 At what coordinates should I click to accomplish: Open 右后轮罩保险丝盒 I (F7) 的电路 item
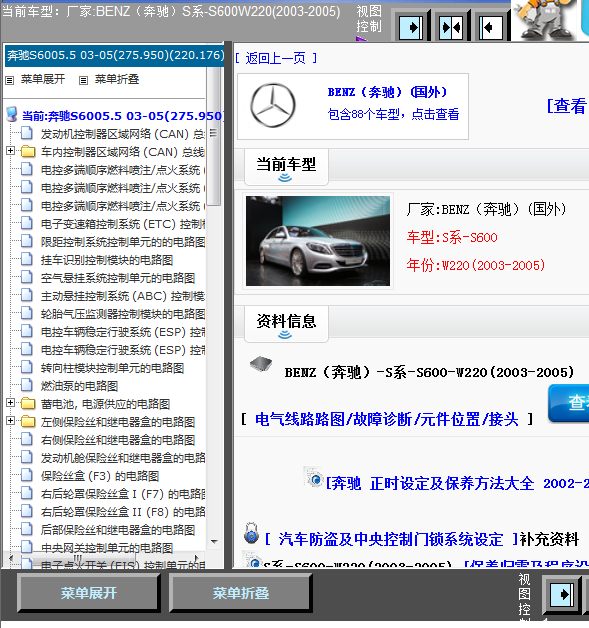pos(123,494)
